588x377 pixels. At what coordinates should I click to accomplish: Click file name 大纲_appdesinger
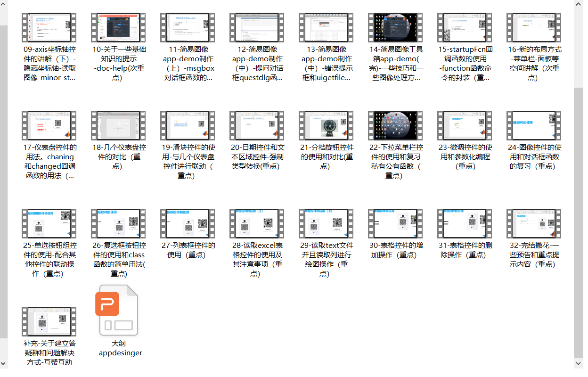118,348
